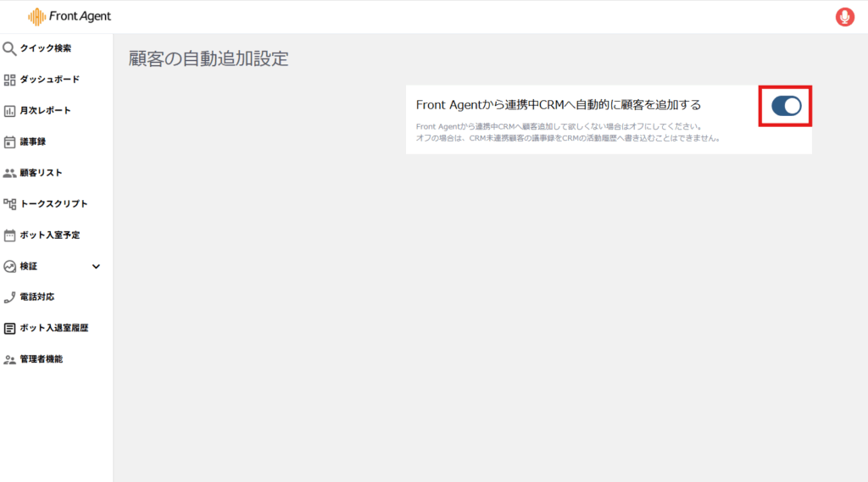Open ボット入退室履歴 in the sidebar

[53, 328]
